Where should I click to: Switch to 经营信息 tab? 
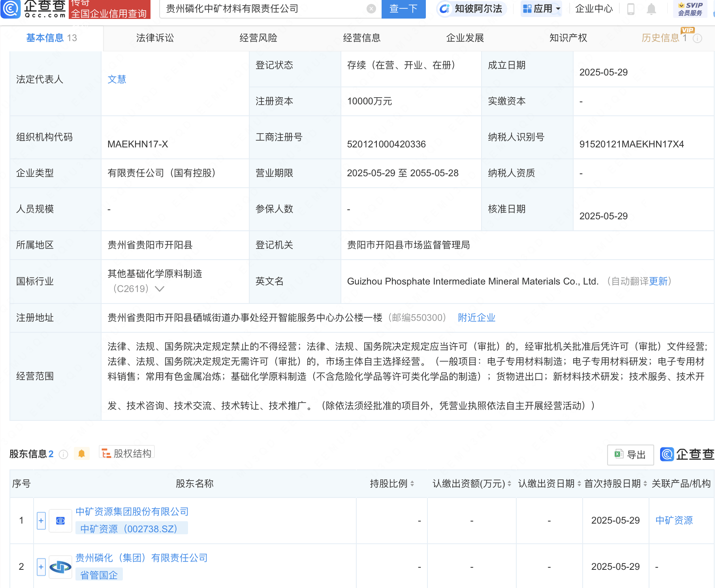click(362, 38)
